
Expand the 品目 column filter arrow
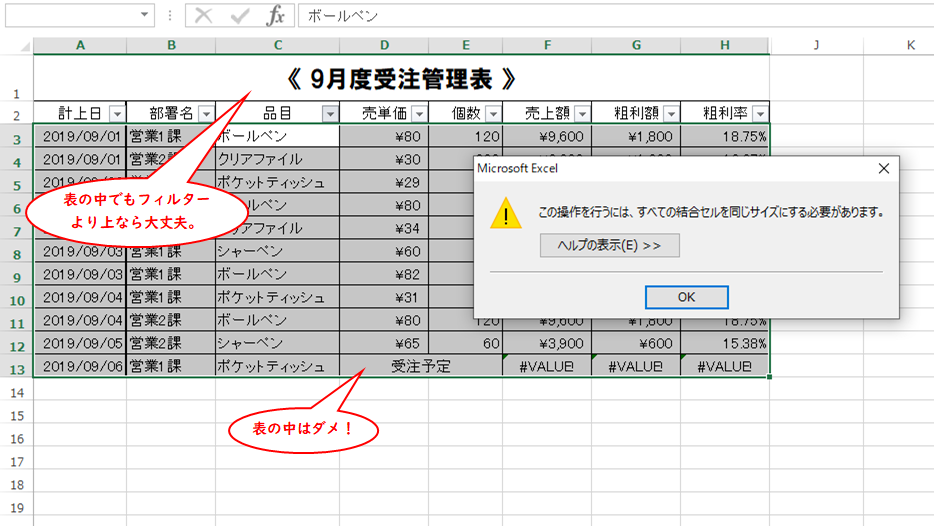point(329,114)
